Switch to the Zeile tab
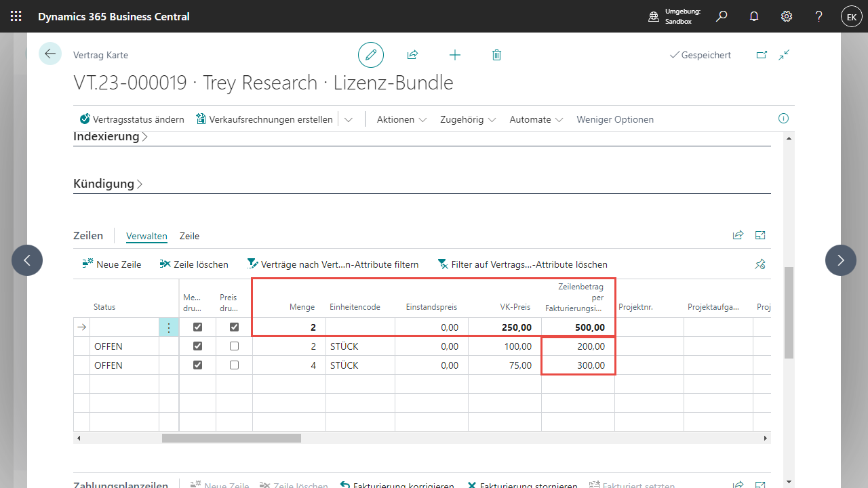Screen dimensions: 868x488 [x=189, y=237]
